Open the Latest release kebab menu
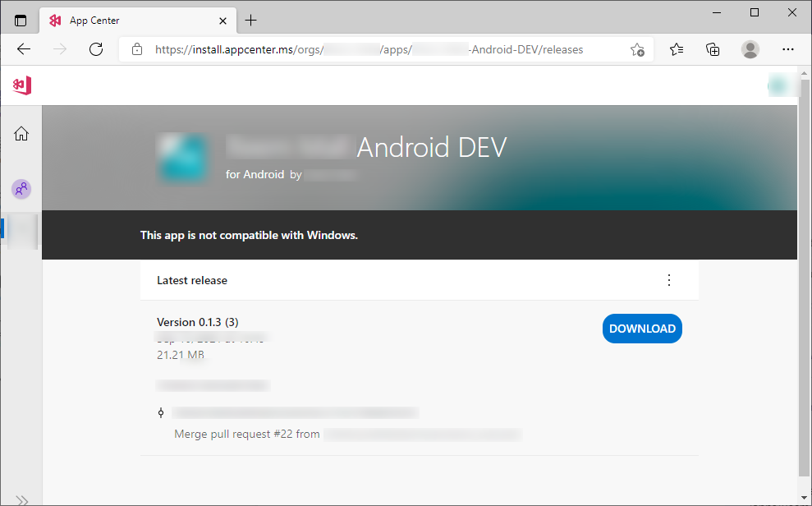812x506 pixels. point(669,280)
